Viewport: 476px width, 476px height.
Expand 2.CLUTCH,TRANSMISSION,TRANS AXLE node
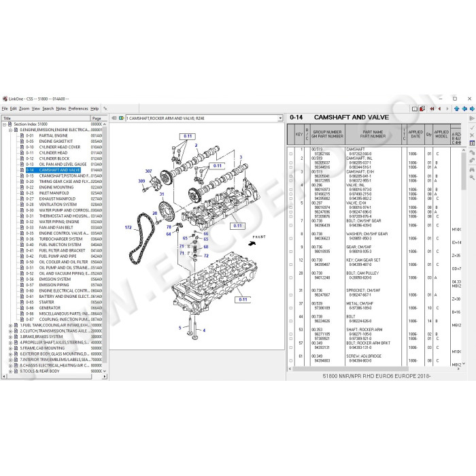point(10,331)
